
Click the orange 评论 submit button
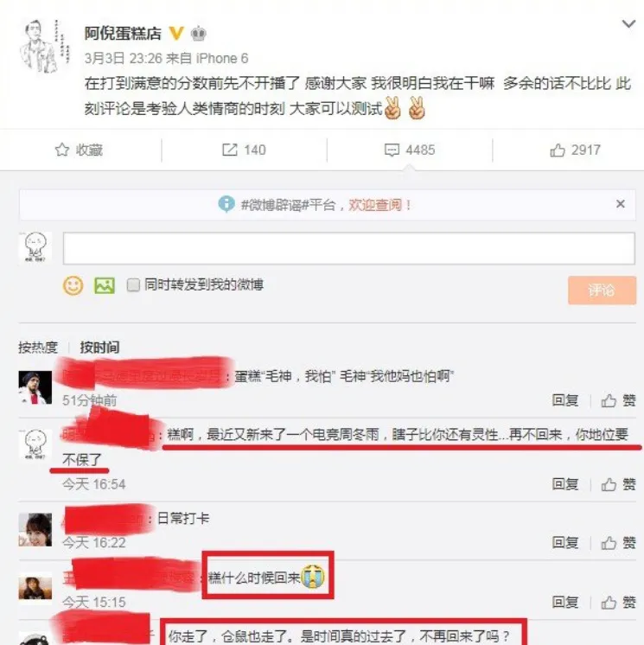(x=602, y=291)
